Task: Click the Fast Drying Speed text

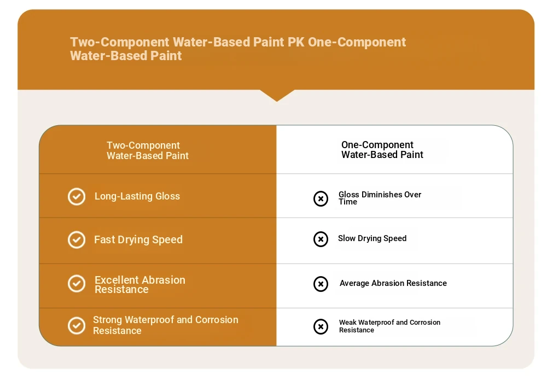Action: coord(138,239)
